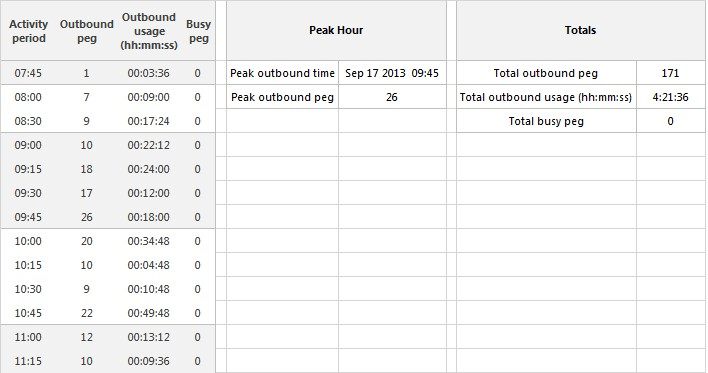Click the 11:15 activity period cell

(28, 361)
